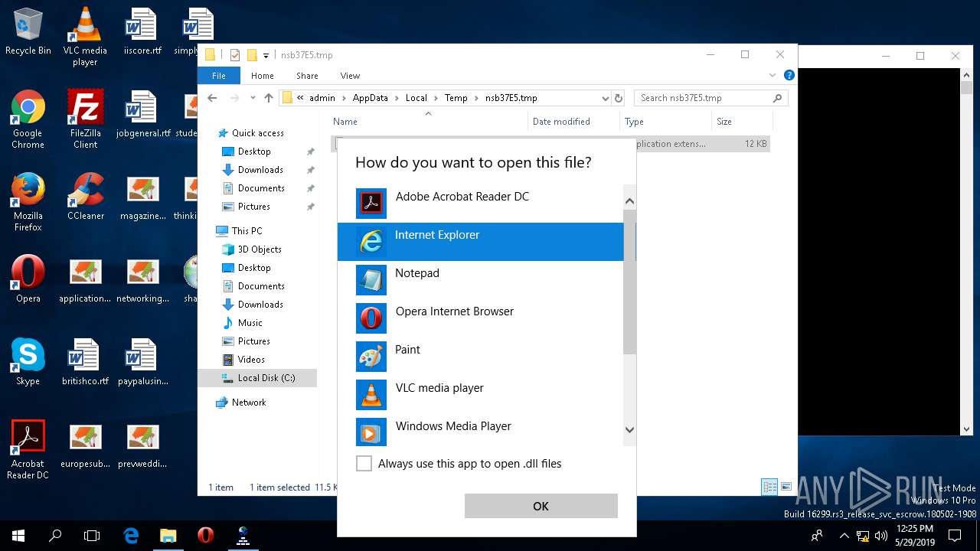Pick Notepad from app list
Image resolution: width=980 pixels, height=551 pixels.
(480, 280)
